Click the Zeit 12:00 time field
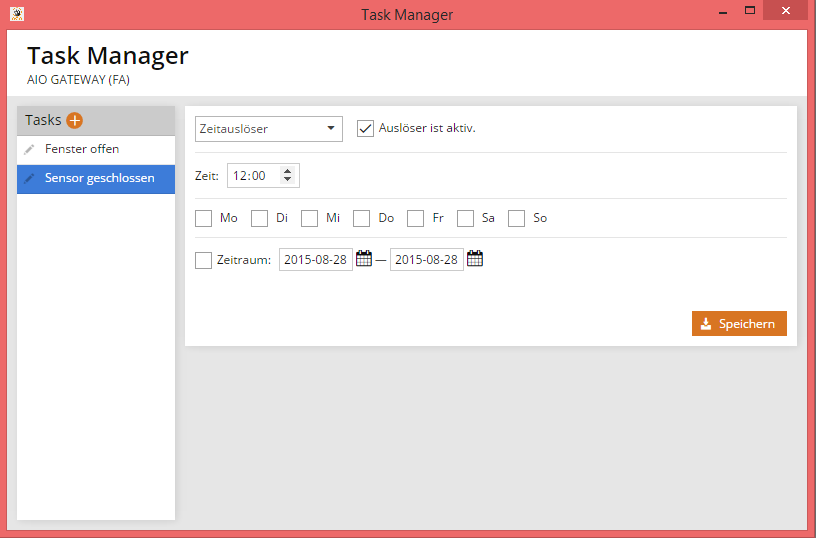The height and width of the screenshot is (538, 816). 252,176
